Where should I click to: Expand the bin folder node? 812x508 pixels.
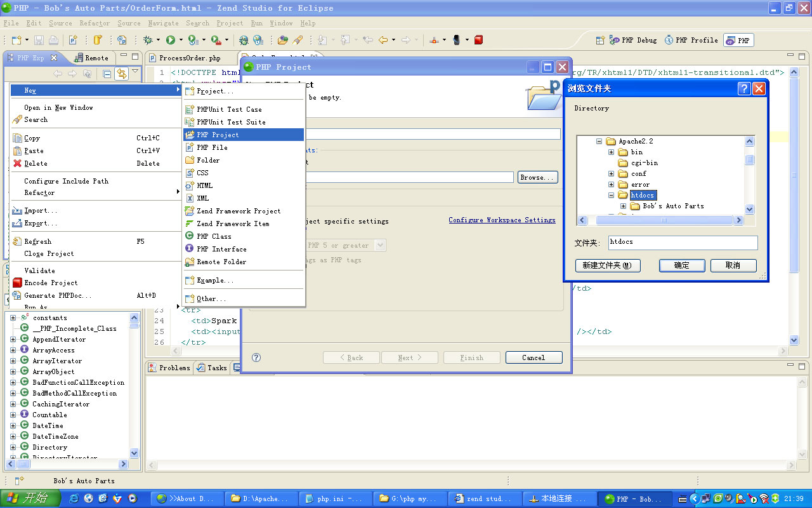pos(611,152)
